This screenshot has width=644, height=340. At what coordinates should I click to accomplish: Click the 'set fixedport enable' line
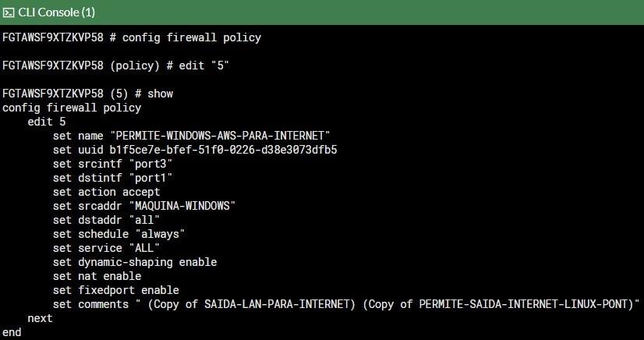[x=115, y=290]
